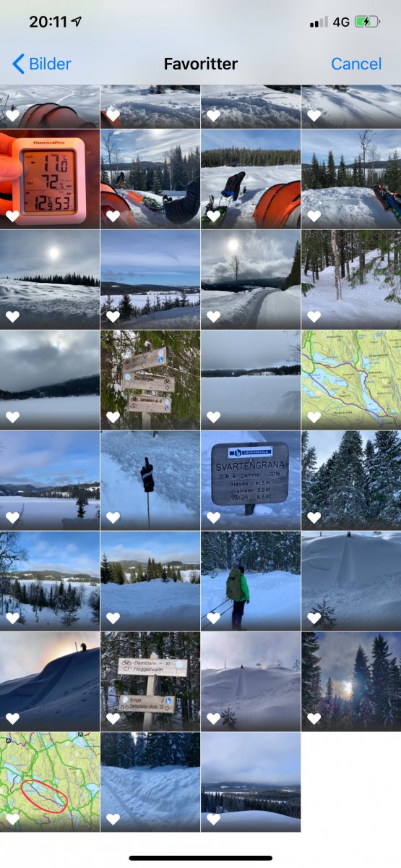Tap heart icon on red-circled map photo
401x868 pixels.
tap(12, 819)
